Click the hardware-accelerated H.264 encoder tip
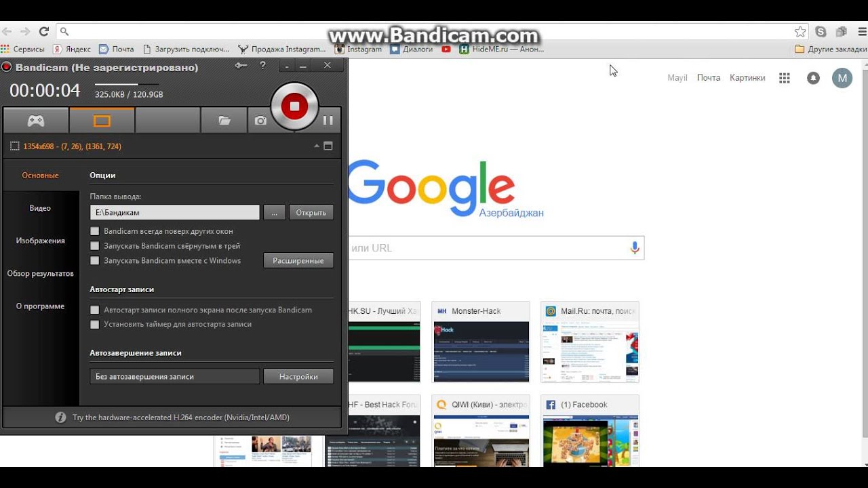The height and width of the screenshot is (488, 868). 180,418
